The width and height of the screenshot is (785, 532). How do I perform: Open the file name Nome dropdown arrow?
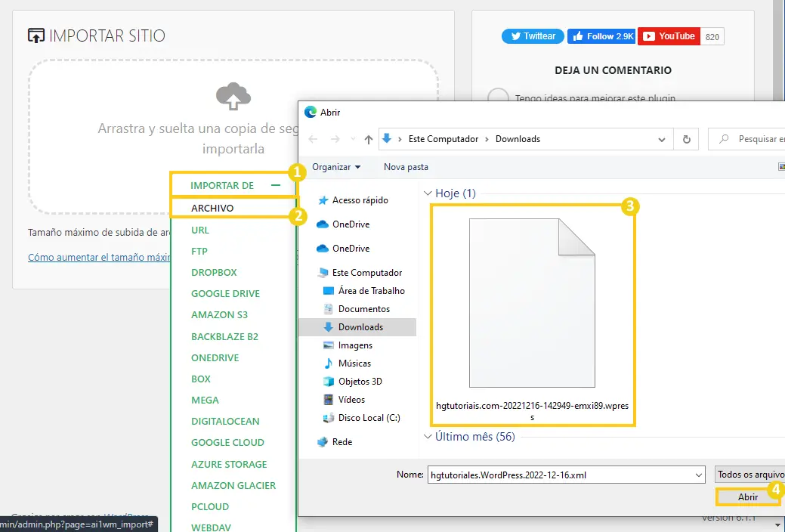699,475
